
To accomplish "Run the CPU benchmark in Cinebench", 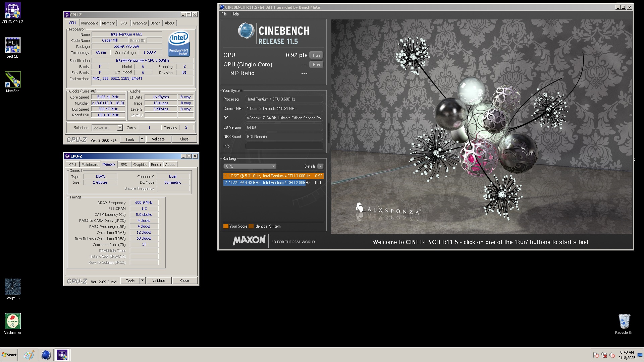I will (316, 55).
